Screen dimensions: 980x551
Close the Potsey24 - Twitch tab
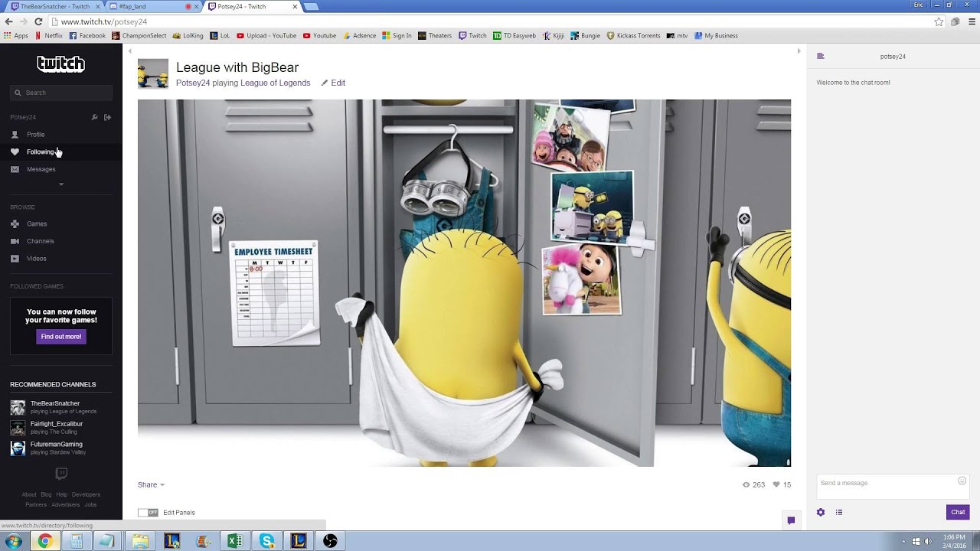point(296,6)
